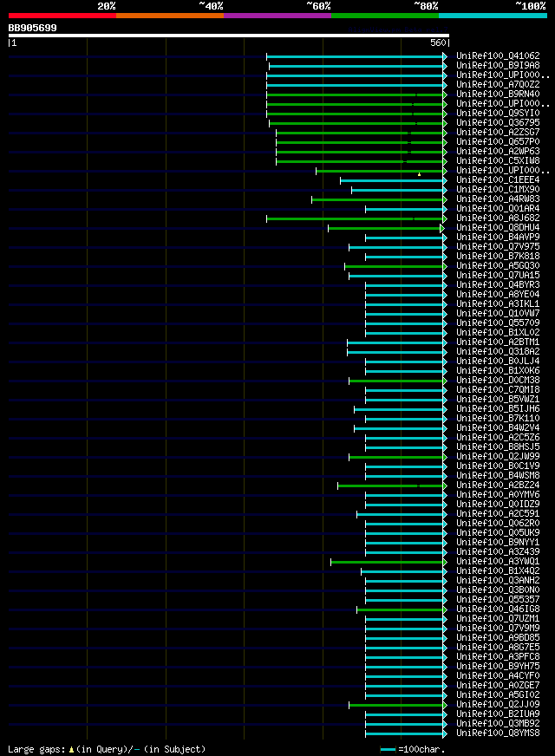The height and width of the screenshot is (756, 555).
Task: Select the UniRef100_Q46IG8 label
Action: click(x=498, y=609)
